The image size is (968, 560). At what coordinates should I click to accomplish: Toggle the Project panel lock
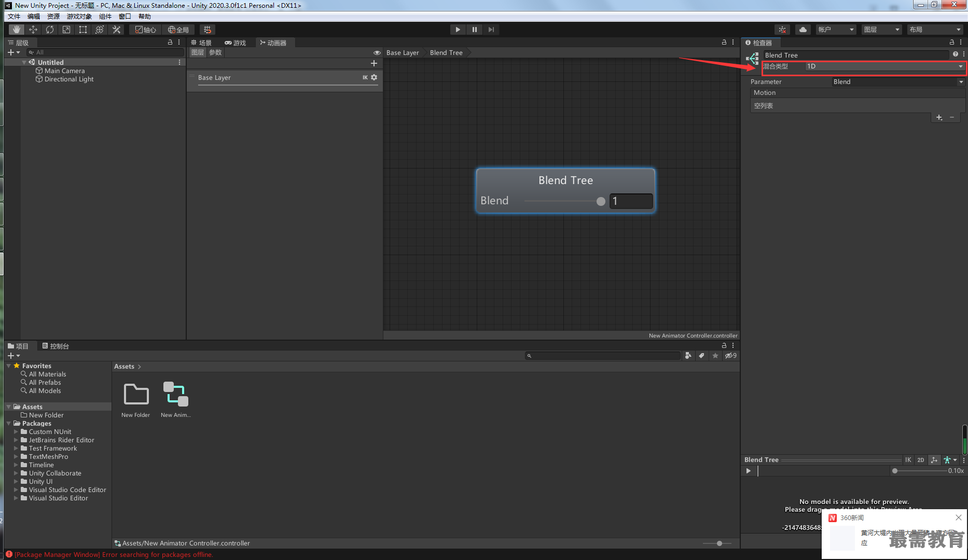click(x=724, y=345)
